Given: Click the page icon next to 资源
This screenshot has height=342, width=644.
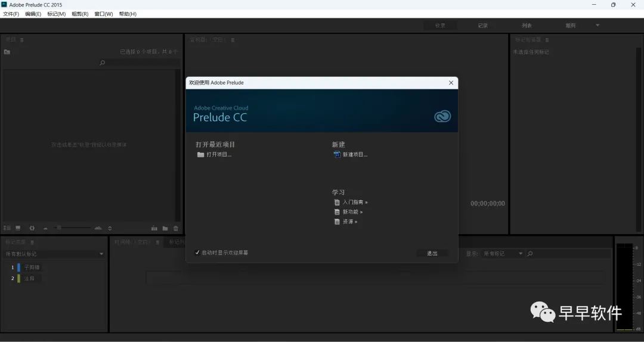Looking at the screenshot, I should click(x=337, y=222).
